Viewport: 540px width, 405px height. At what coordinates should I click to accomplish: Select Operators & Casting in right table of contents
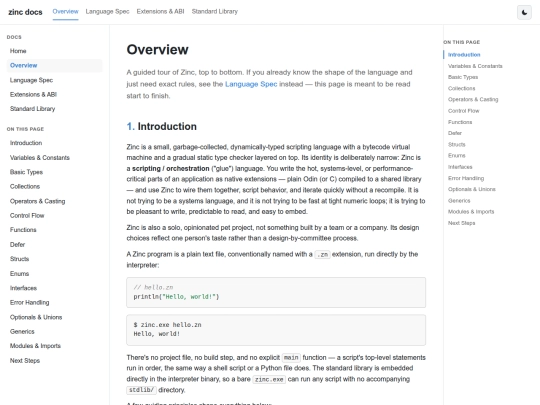tap(473, 100)
